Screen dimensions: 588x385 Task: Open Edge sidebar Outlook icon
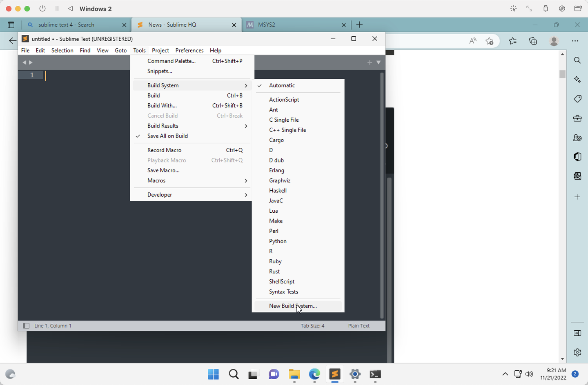[577, 176]
